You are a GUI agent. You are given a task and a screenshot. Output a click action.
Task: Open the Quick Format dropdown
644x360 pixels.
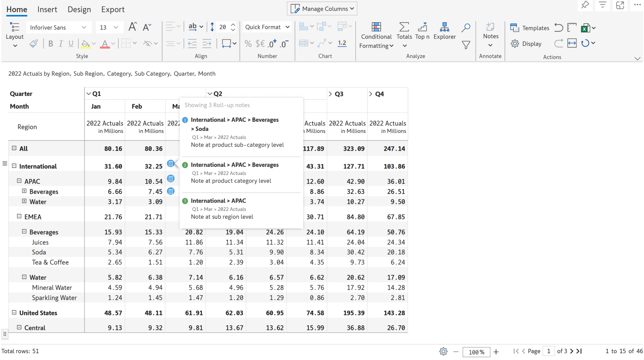(x=267, y=27)
